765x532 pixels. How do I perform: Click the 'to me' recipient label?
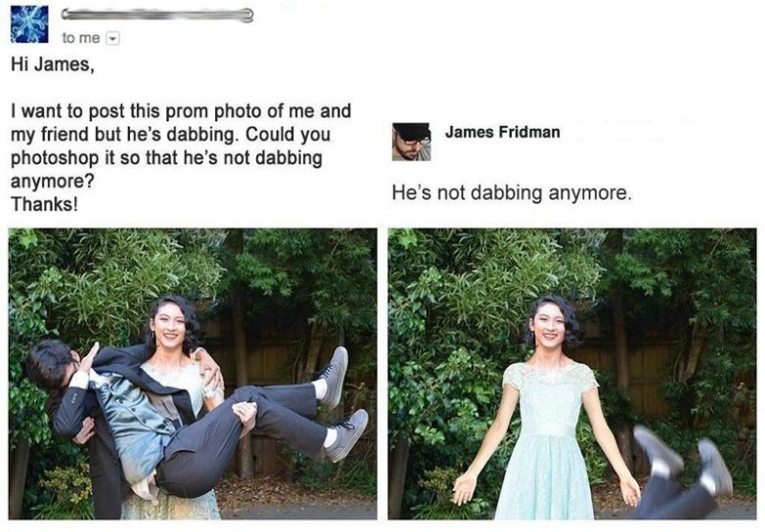coord(81,38)
